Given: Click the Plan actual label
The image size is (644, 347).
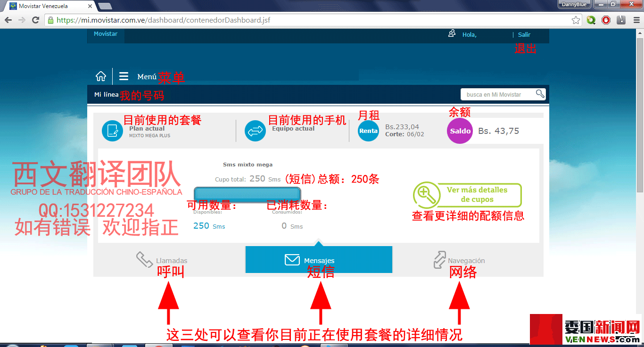Looking at the screenshot, I should 147,128.
